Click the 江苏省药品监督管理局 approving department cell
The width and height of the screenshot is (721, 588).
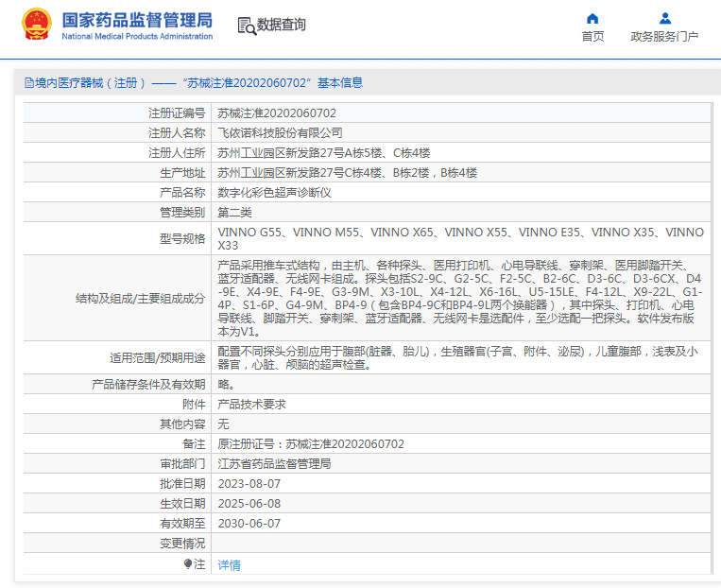coord(274,464)
